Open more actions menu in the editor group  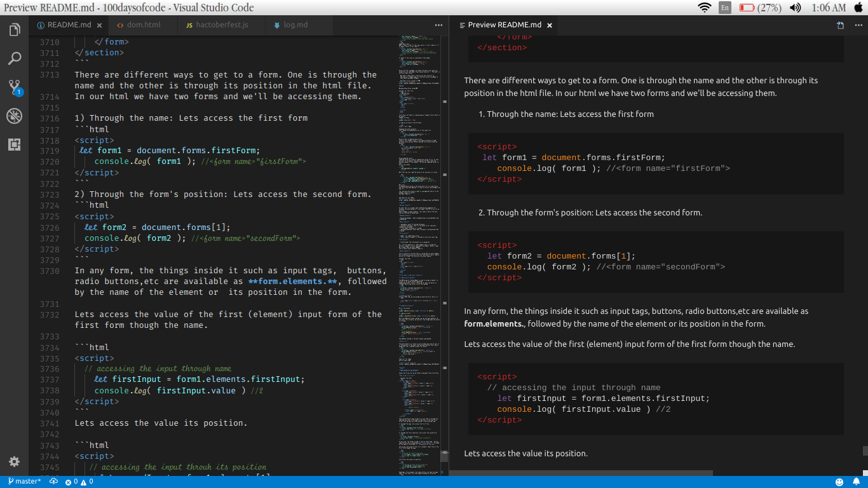438,25
